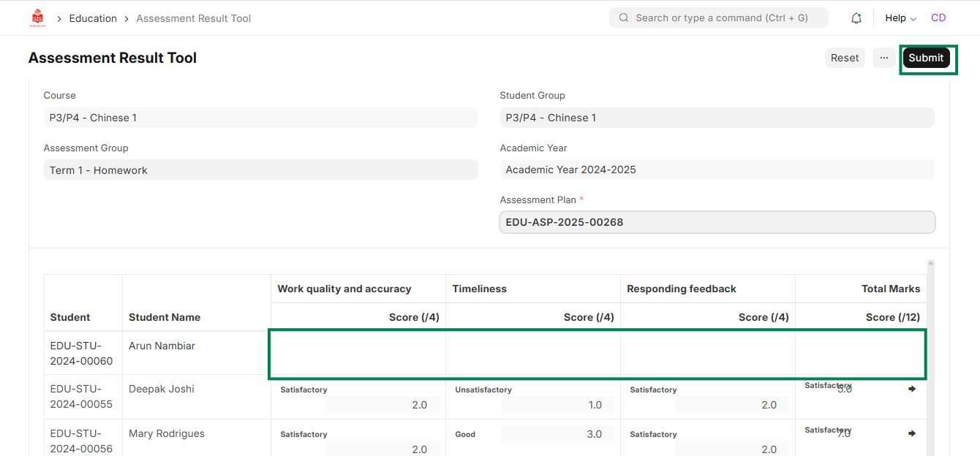Screen dimensions: 980x456
Task: Click the three-dots more options button
Action: (883, 58)
